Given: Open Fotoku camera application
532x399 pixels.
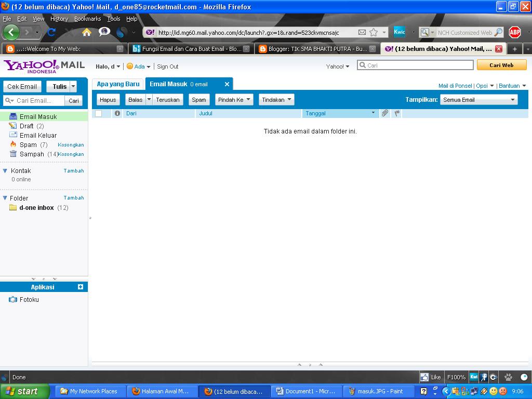Looking at the screenshot, I should coord(24,300).
